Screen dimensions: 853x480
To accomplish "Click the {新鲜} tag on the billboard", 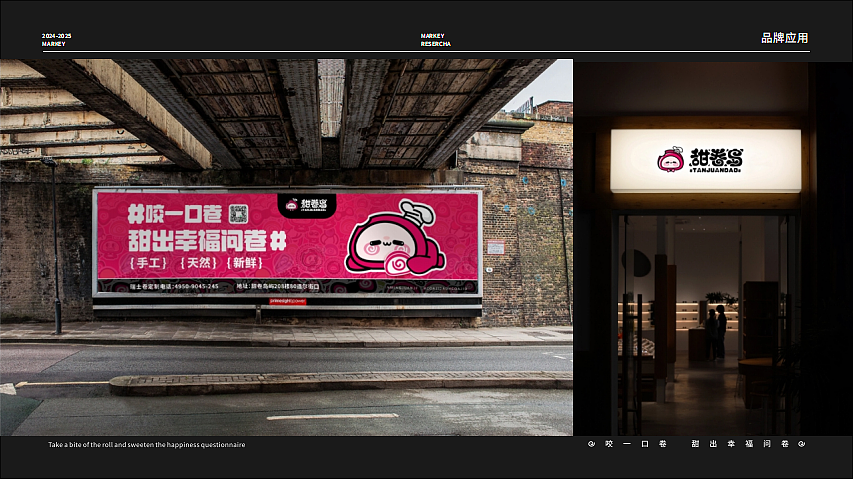I will 245,263.
